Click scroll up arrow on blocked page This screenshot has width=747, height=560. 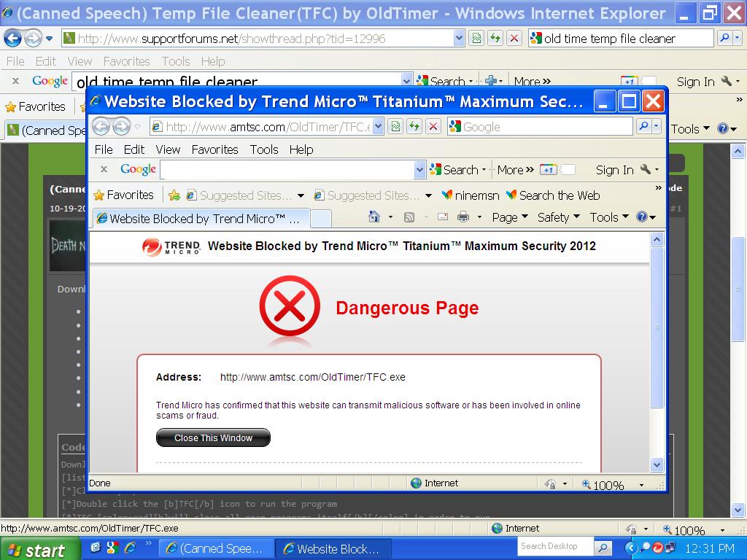pos(657,239)
